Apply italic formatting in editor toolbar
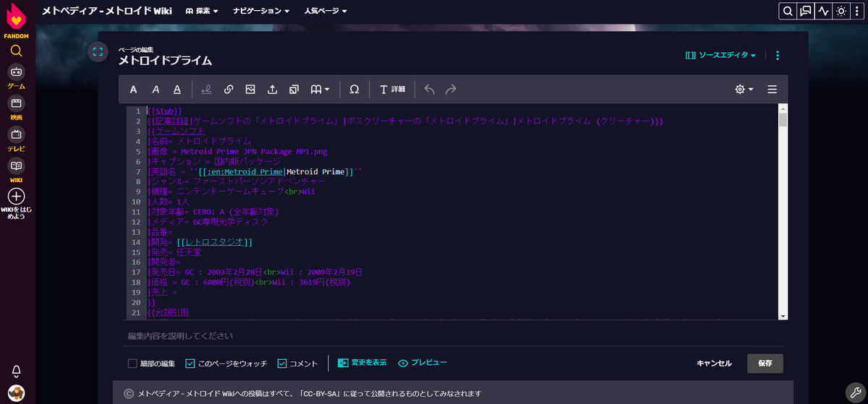The height and width of the screenshot is (404, 868). coord(156,90)
